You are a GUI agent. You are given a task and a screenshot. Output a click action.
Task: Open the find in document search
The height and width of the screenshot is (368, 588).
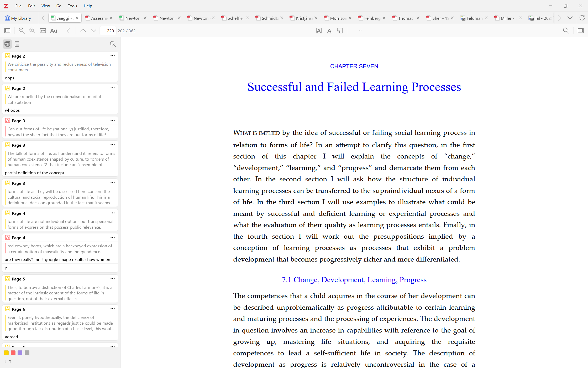click(566, 31)
